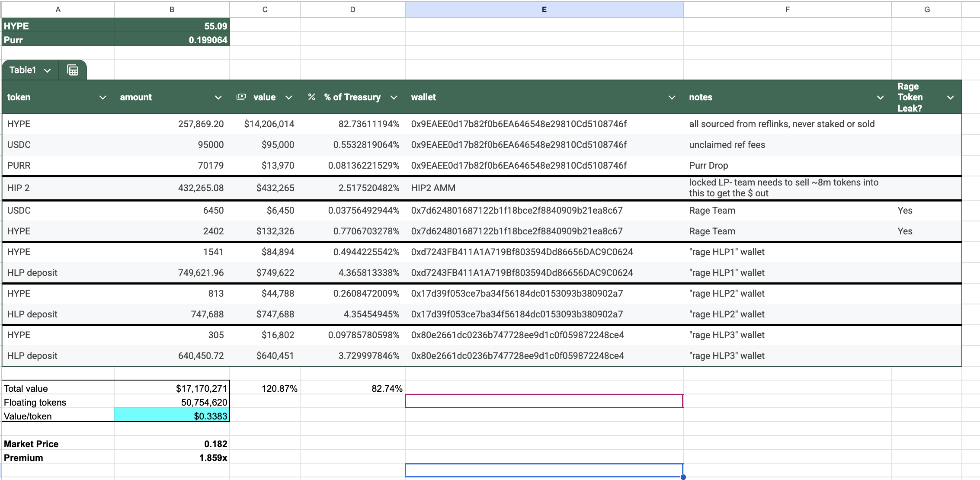The height and width of the screenshot is (480, 980).
Task: Click the 'Purr Drop' note cell
Action: point(788,166)
